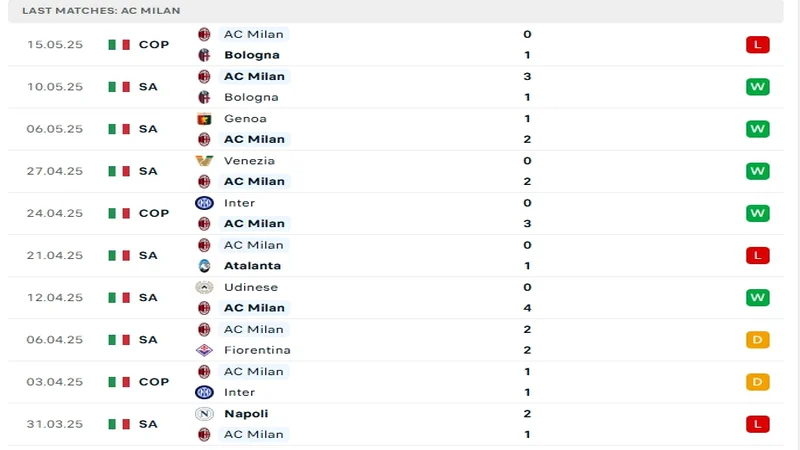
Task: Click COP competition label on 24.04.25 row
Action: [153, 213]
